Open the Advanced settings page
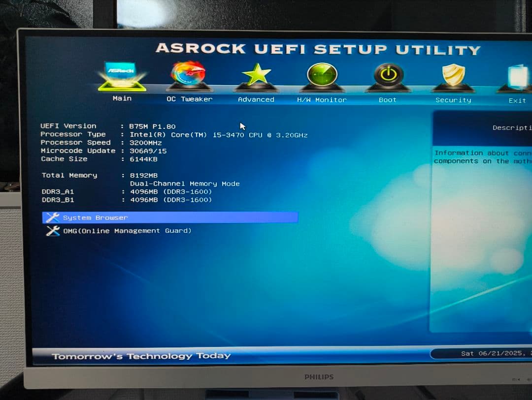 (256, 99)
